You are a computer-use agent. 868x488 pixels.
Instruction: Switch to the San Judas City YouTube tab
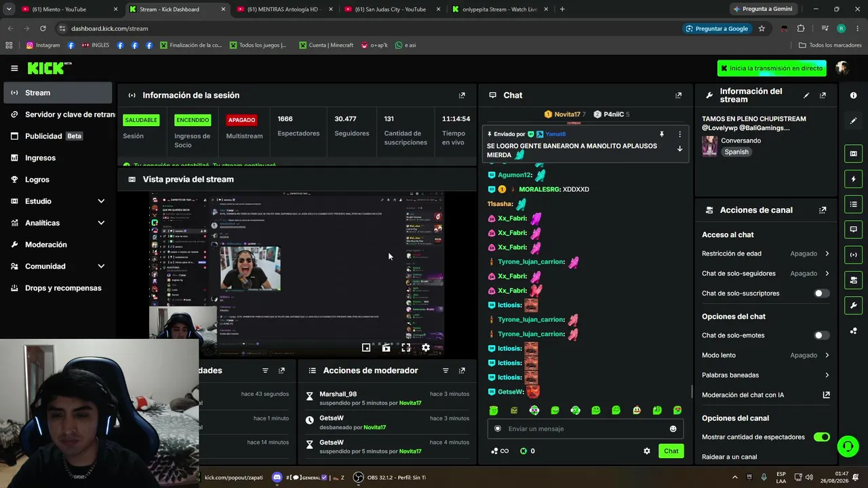[x=391, y=9]
